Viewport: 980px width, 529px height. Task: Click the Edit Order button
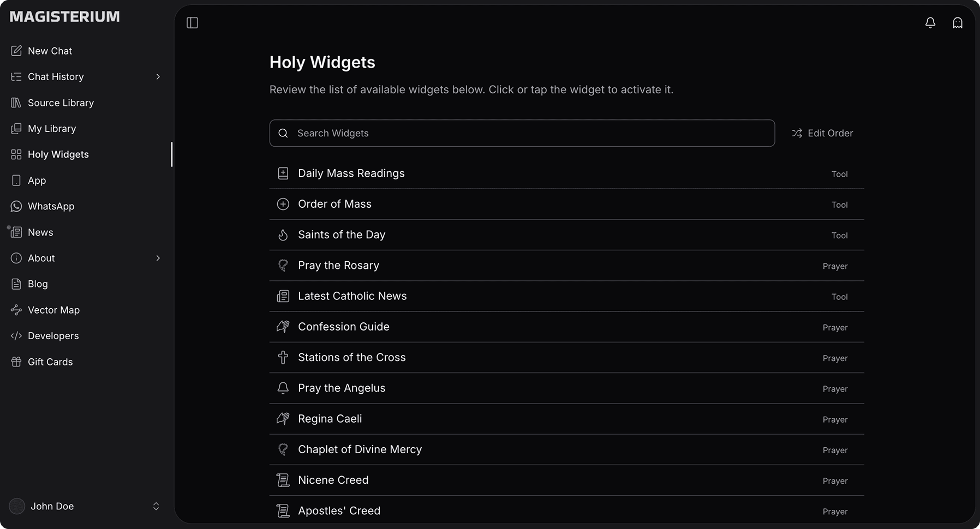coord(822,133)
